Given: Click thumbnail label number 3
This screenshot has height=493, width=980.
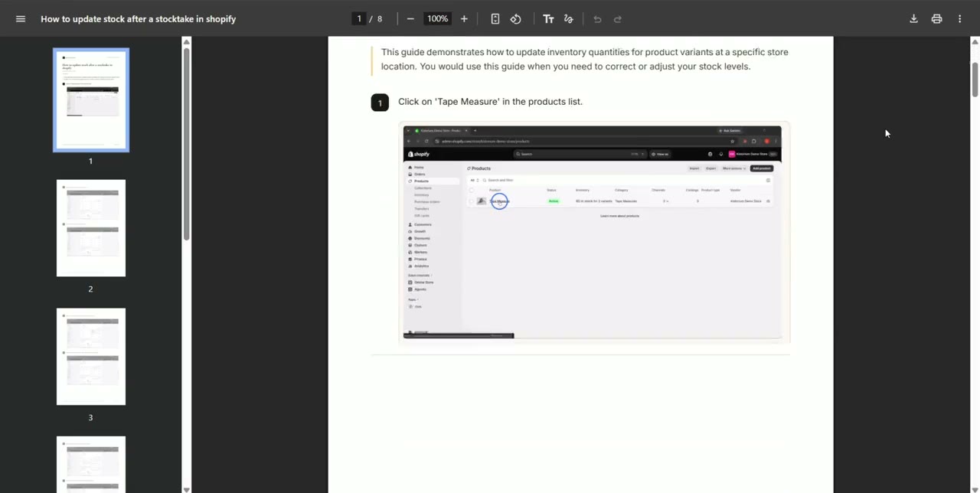Looking at the screenshot, I should coord(90,417).
